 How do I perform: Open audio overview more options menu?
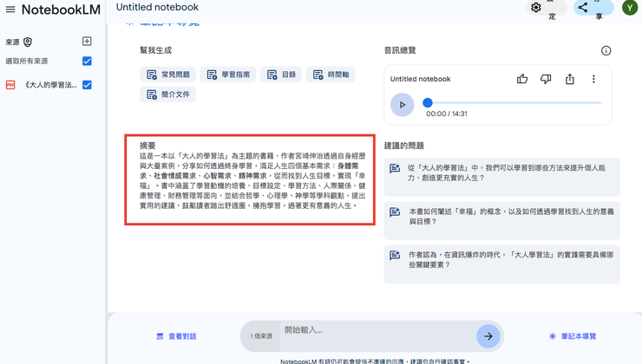(x=593, y=79)
